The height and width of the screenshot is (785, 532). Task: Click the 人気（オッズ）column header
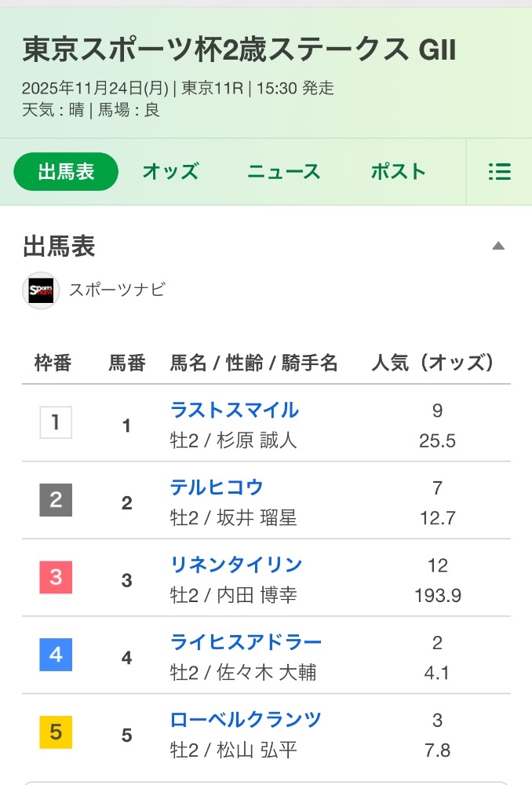[x=432, y=363]
